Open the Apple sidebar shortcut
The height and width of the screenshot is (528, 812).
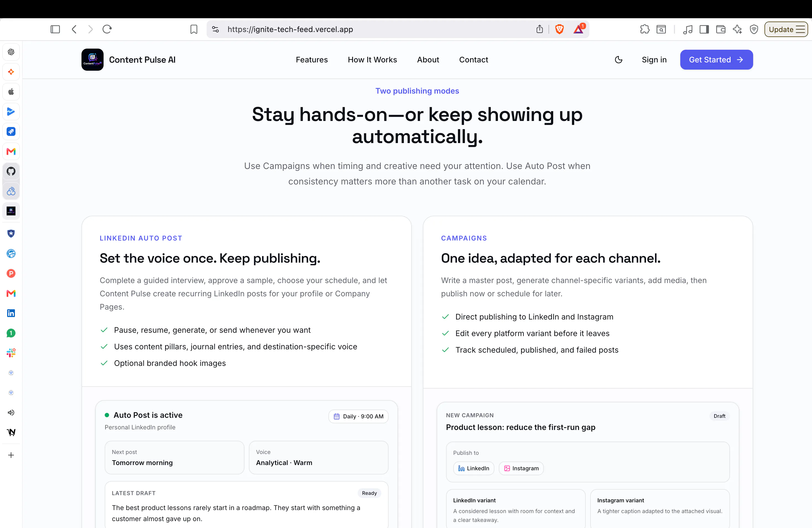(x=11, y=92)
